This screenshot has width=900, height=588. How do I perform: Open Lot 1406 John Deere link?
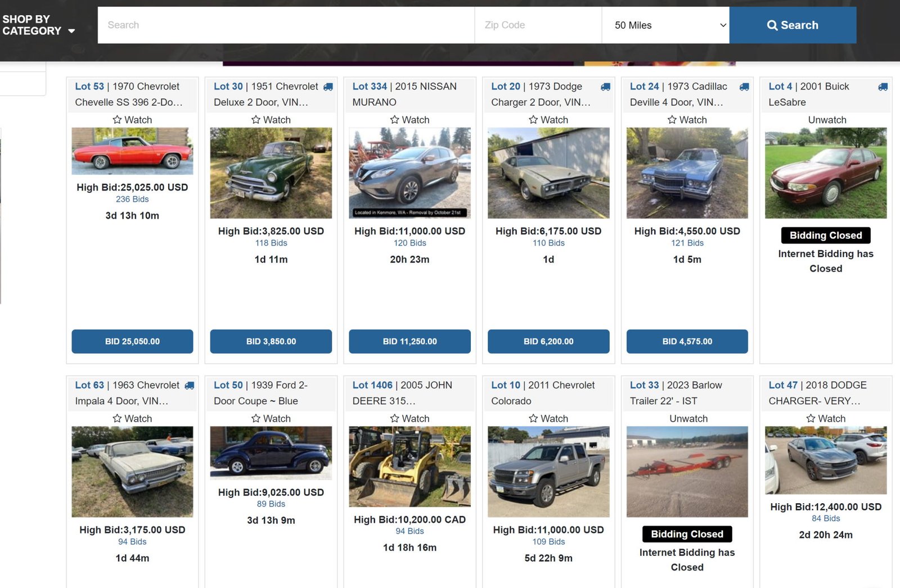point(402,393)
